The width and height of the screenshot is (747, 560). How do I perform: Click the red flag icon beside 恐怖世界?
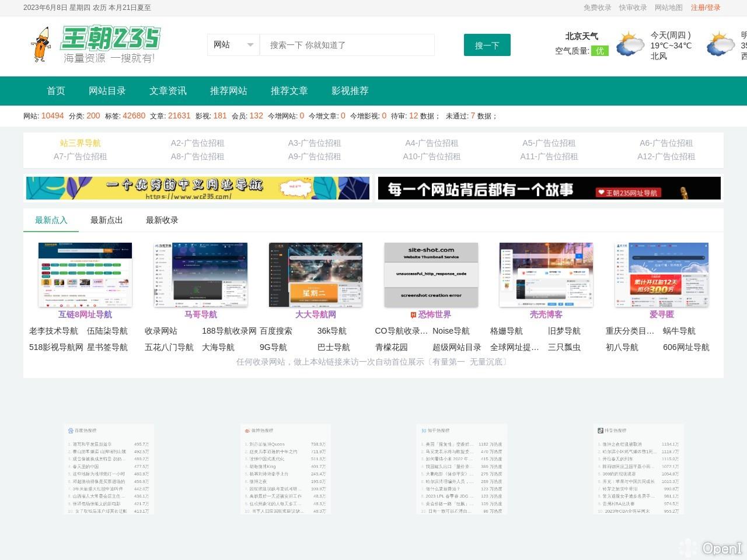tap(413, 315)
